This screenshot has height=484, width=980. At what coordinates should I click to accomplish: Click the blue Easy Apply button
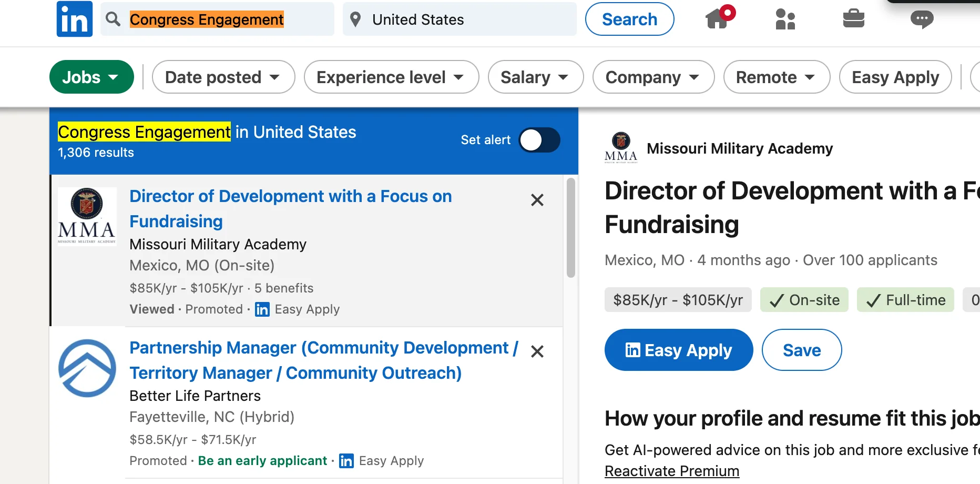point(678,350)
